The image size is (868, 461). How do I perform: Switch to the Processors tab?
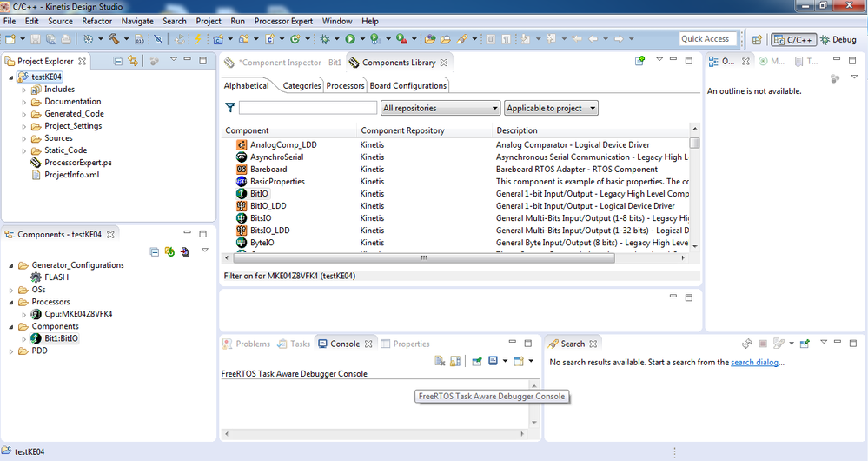click(x=345, y=85)
